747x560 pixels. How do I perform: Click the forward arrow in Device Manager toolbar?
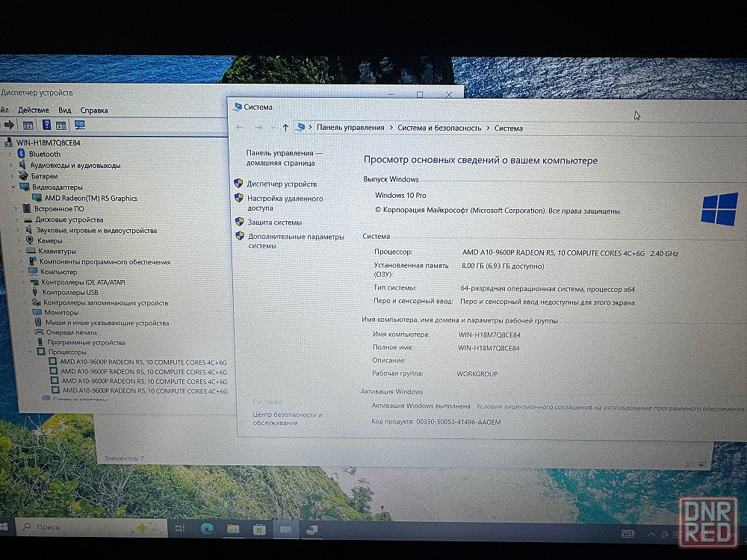click(9, 125)
